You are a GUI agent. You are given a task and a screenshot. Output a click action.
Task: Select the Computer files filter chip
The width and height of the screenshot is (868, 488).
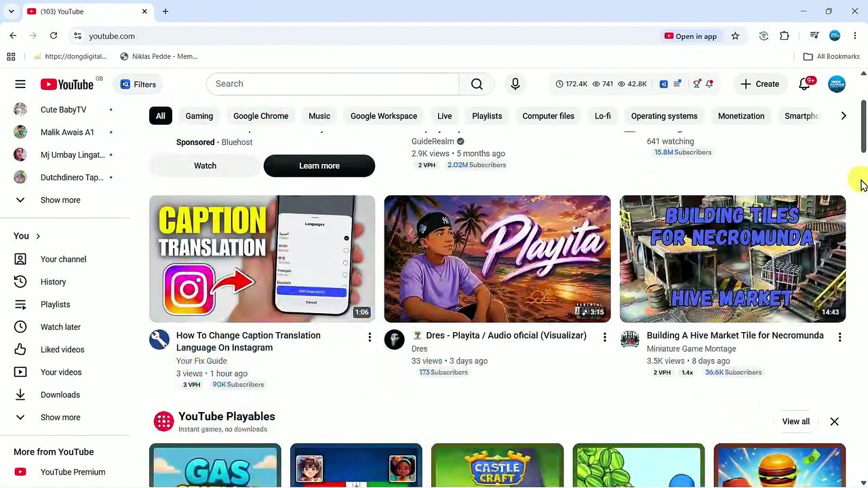point(549,116)
